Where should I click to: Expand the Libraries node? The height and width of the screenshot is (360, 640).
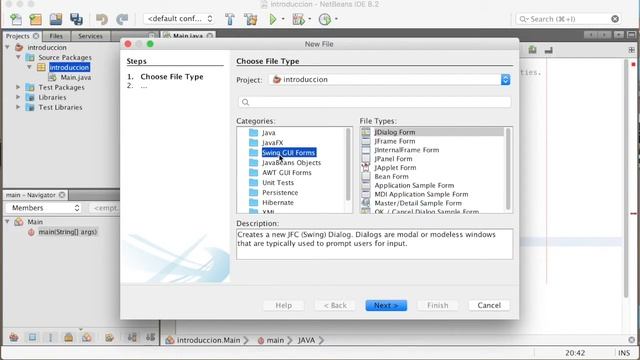18,97
